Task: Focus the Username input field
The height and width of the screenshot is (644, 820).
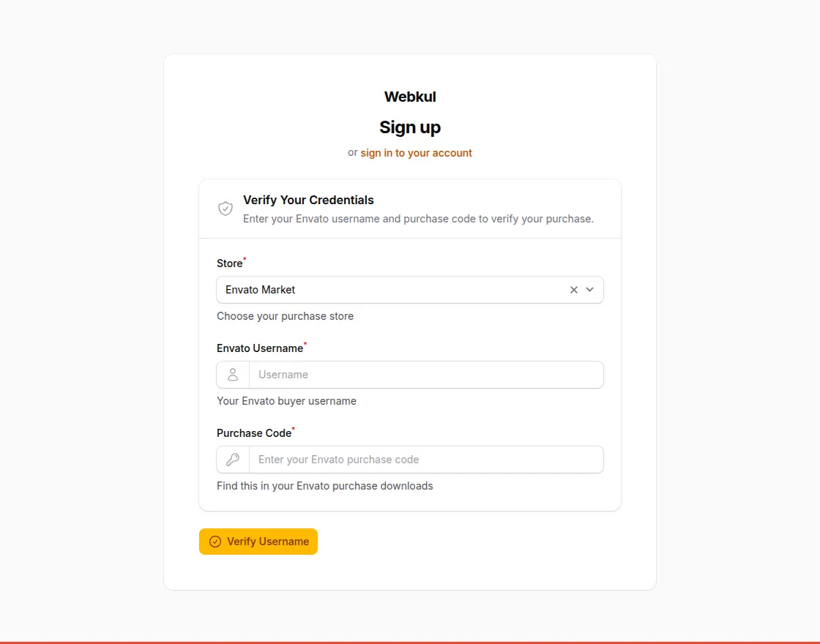Action: coord(427,374)
